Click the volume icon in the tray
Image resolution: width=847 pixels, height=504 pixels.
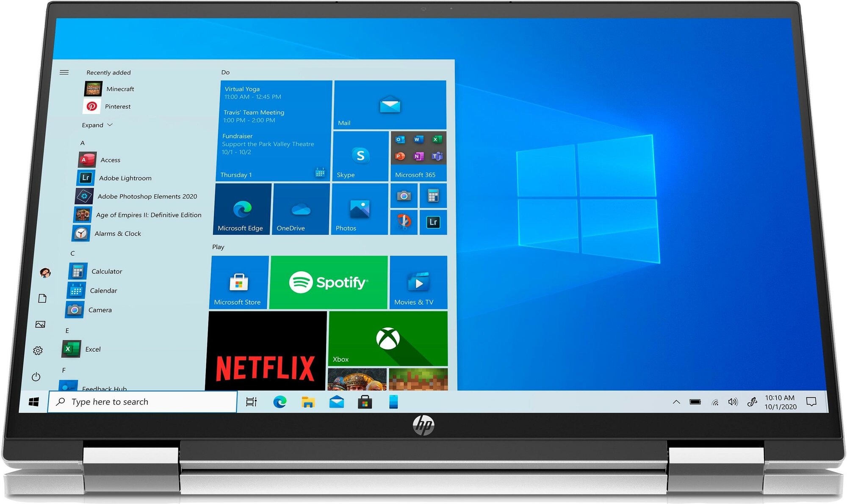point(733,402)
